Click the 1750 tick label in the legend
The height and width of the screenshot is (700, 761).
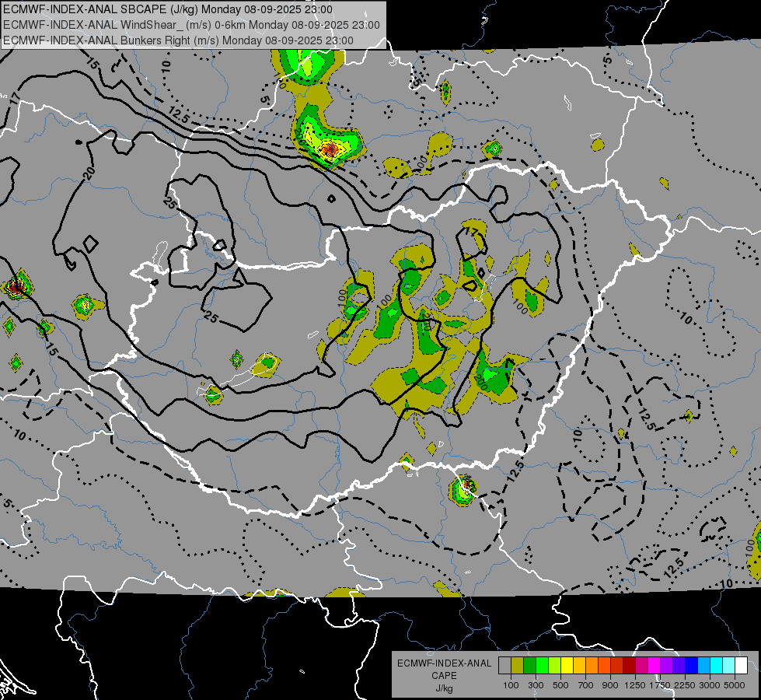click(660, 685)
